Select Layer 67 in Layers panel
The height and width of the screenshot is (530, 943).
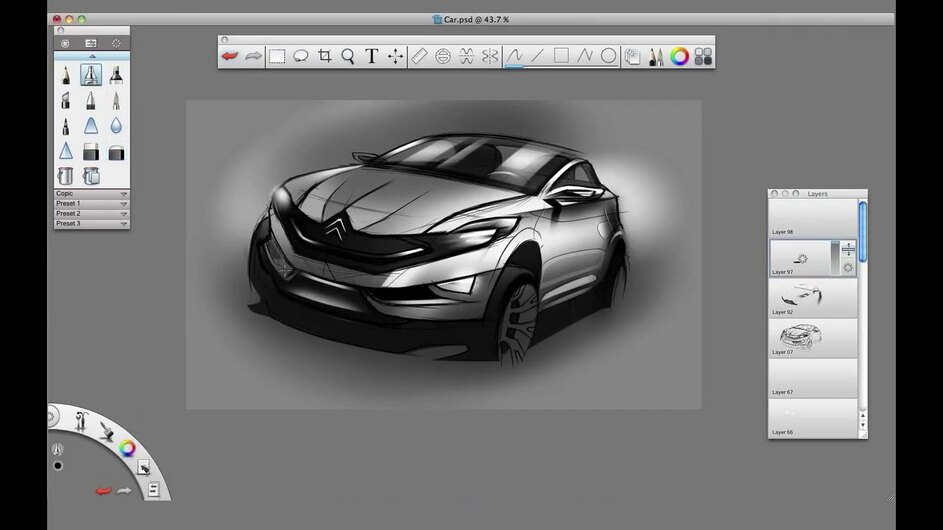click(x=813, y=378)
